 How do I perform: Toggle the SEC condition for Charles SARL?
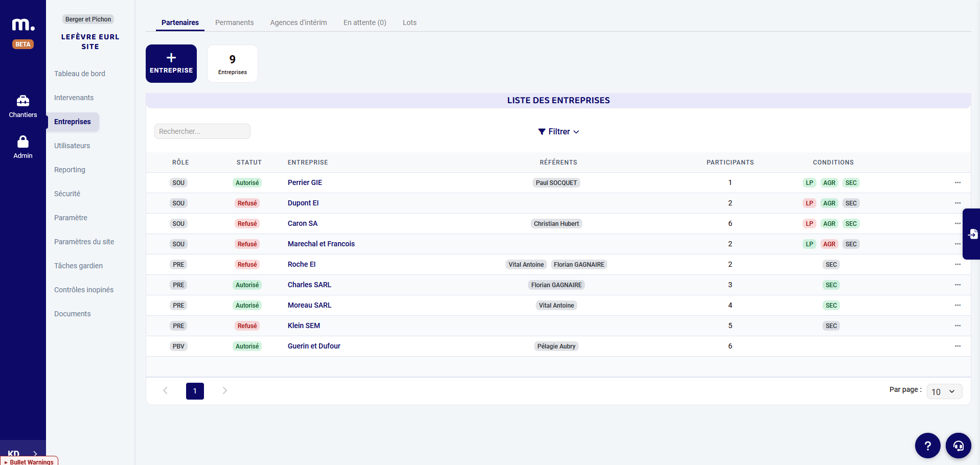click(831, 285)
